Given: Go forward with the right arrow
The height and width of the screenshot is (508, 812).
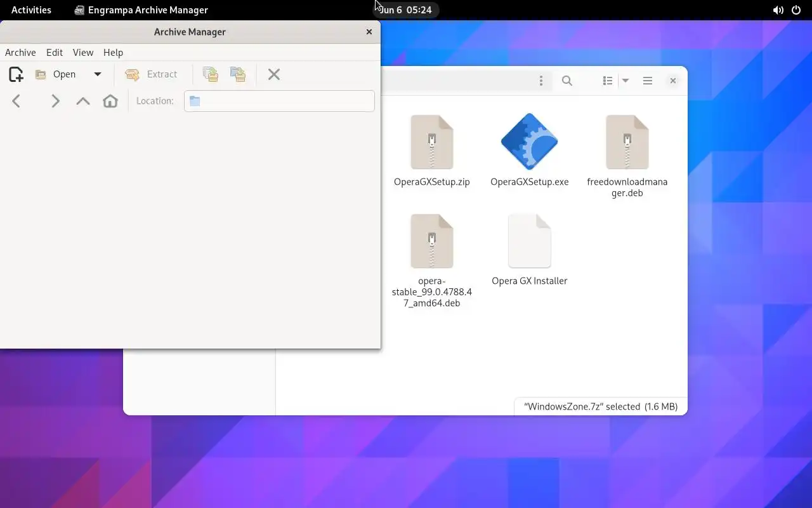Looking at the screenshot, I should pos(55,101).
